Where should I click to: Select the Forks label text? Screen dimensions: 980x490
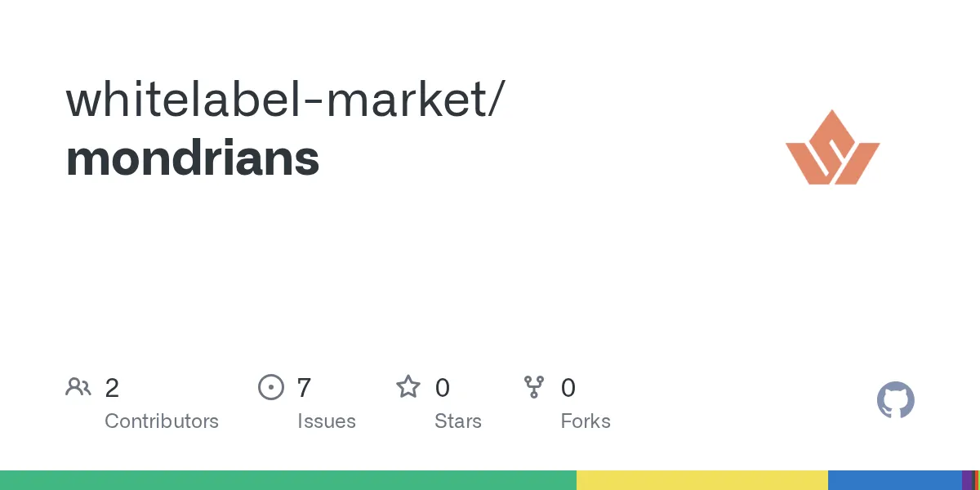[586, 421]
